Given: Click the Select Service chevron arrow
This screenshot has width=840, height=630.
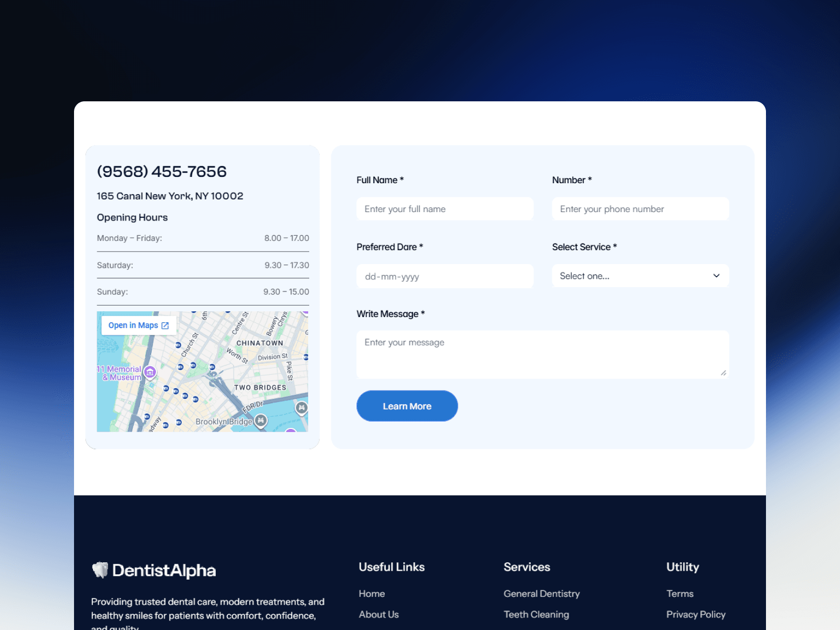Looking at the screenshot, I should click(x=716, y=276).
